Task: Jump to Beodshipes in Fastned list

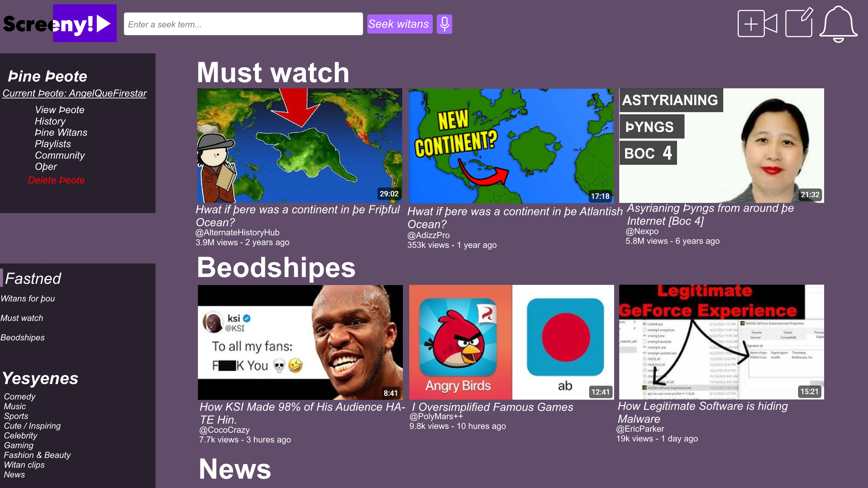Action: click(23, 337)
